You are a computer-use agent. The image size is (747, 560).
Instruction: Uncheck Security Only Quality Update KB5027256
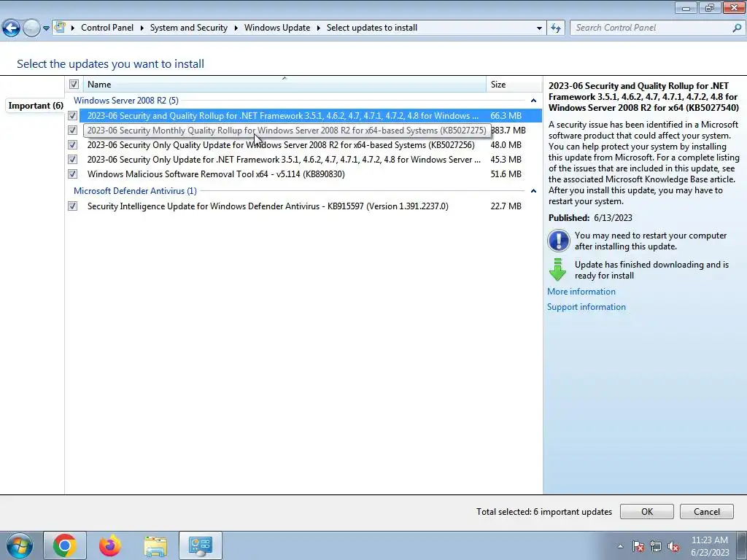(72, 145)
